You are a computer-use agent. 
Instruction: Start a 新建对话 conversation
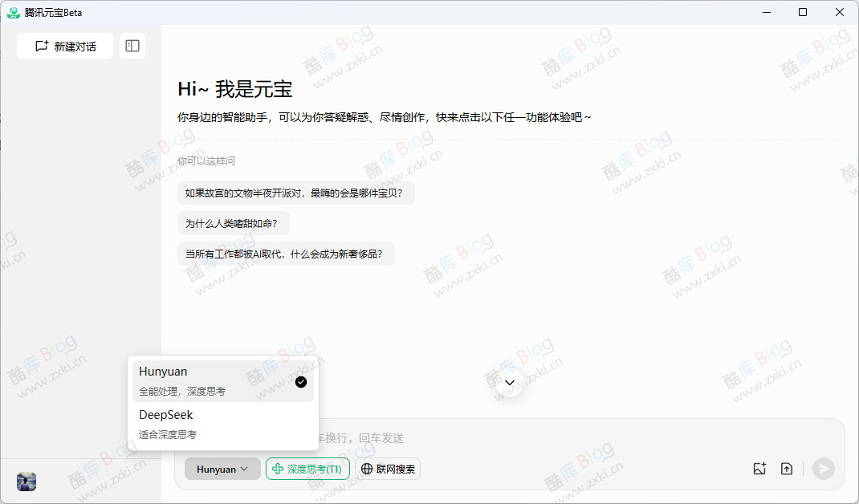click(64, 46)
